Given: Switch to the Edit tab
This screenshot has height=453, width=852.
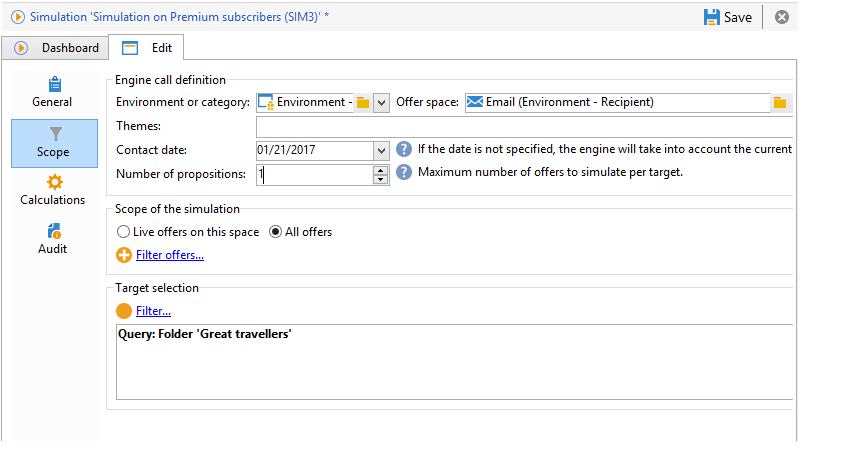Looking at the screenshot, I should click(x=146, y=48).
